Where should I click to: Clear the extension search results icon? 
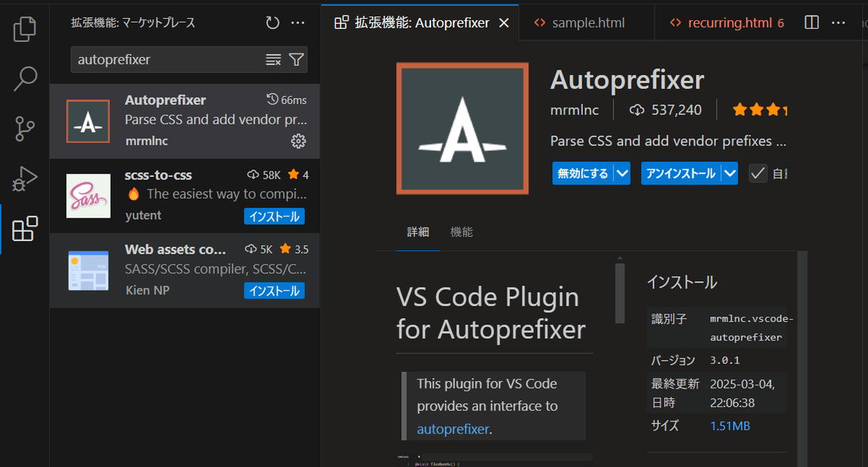click(273, 60)
